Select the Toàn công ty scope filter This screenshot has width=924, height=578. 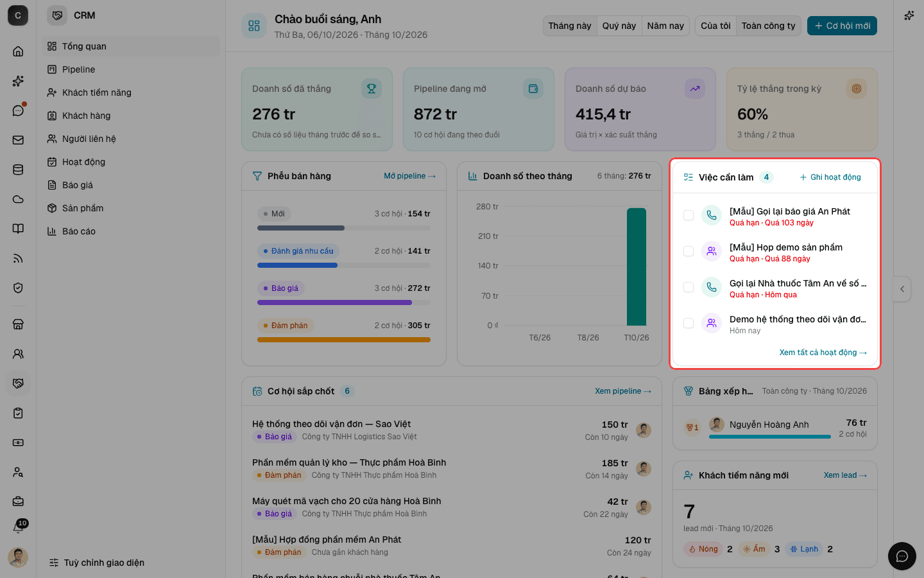tap(768, 26)
